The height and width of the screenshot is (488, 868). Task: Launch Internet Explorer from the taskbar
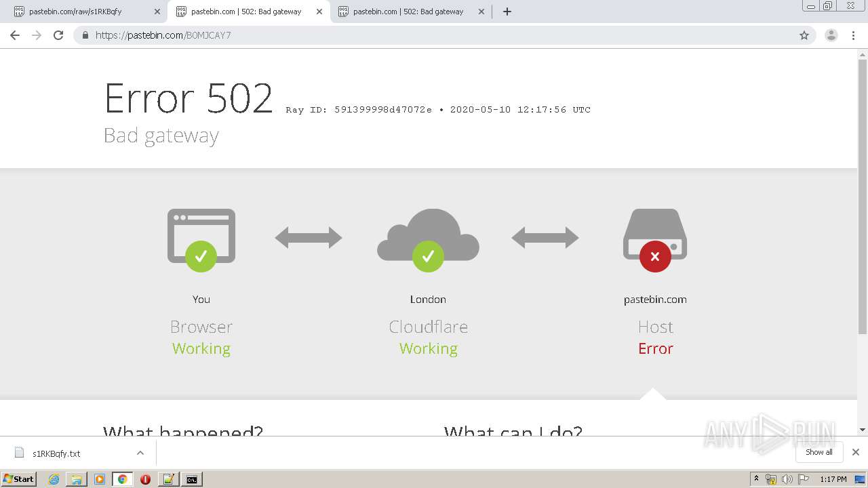54,479
